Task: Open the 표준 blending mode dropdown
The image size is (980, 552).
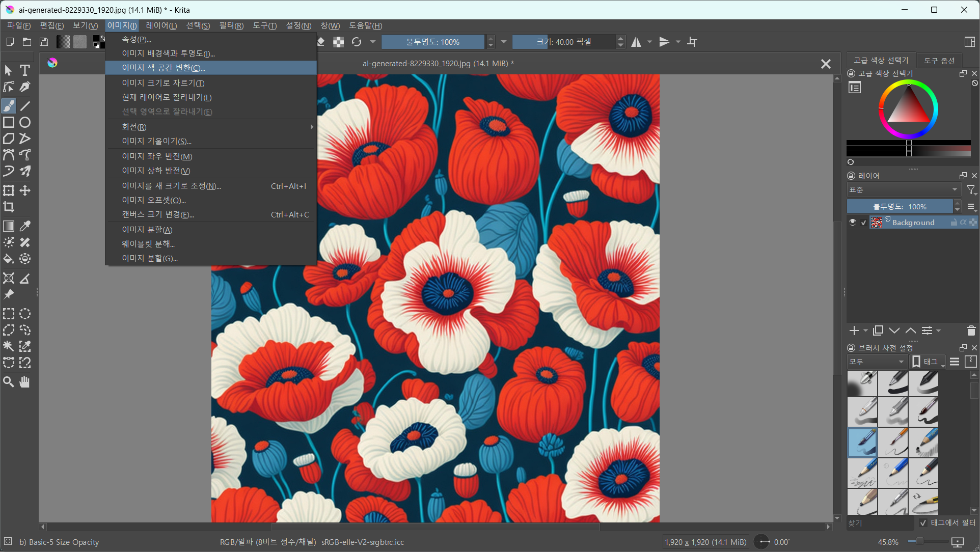Action: (904, 190)
